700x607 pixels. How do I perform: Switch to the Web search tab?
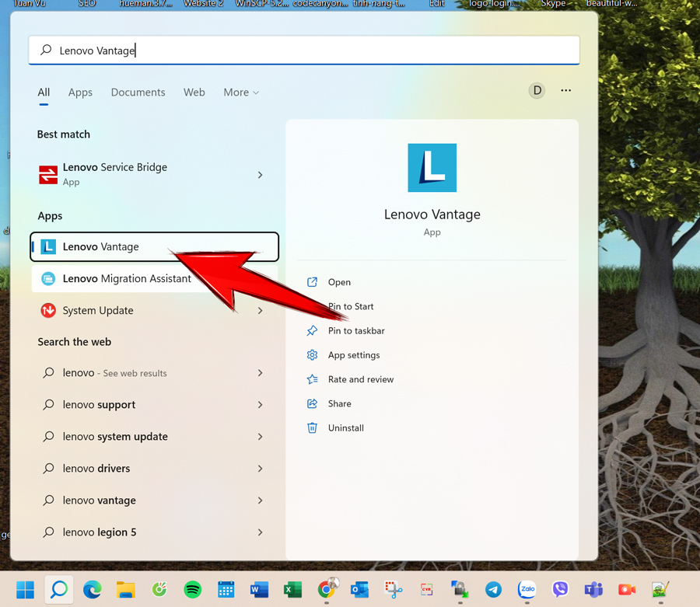coord(194,92)
